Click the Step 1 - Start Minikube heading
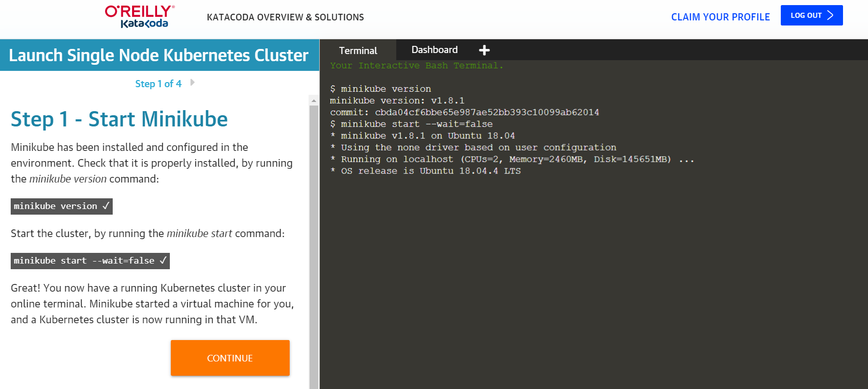This screenshot has height=389, width=868. (x=119, y=119)
